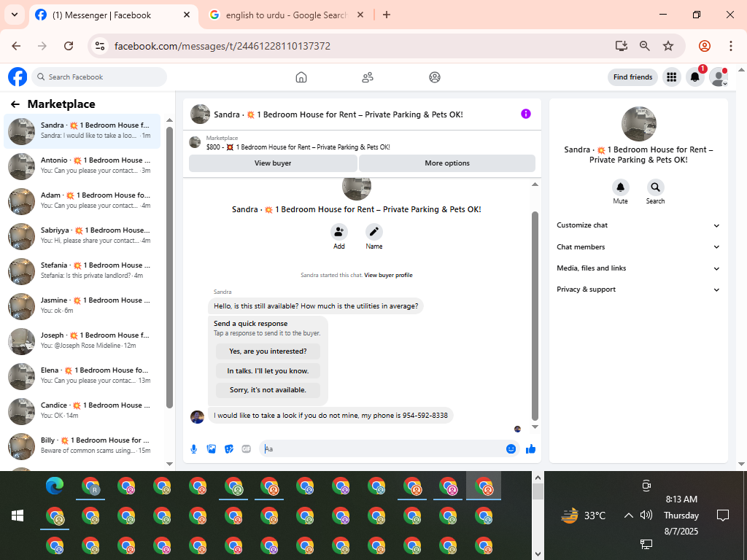The image size is (747, 560).
Task: Open Chrome three-dot menu
Action: (731, 46)
